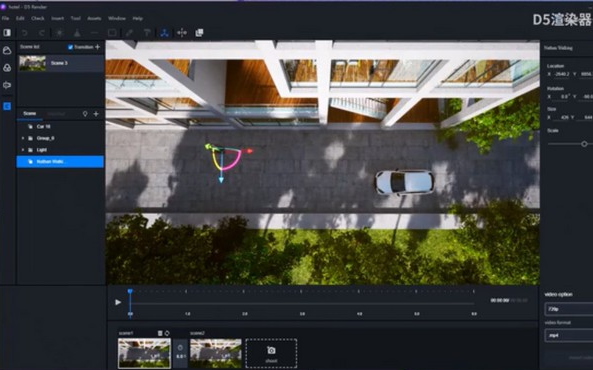Uncheck the Transition checkbox

click(x=70, y=47)
